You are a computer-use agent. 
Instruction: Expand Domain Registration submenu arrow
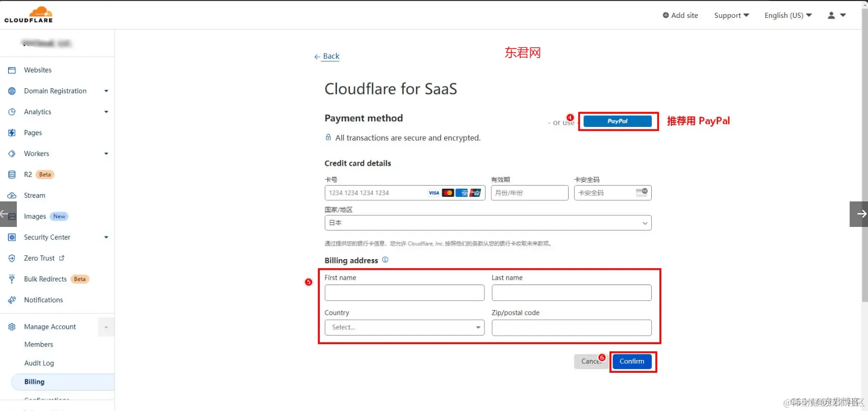[x=106, y=91]
